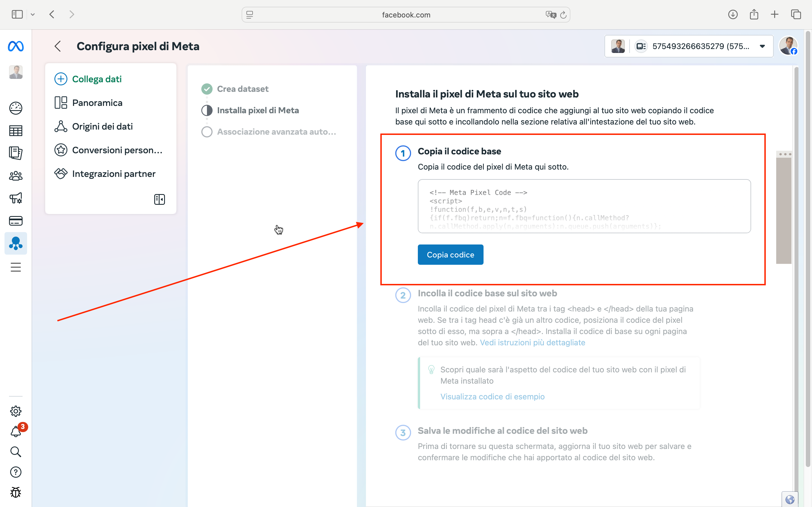The width and height of the screenshot is (812, 507).
Task: Collapse the side navigation panel
Action: (x=159, y=199)
